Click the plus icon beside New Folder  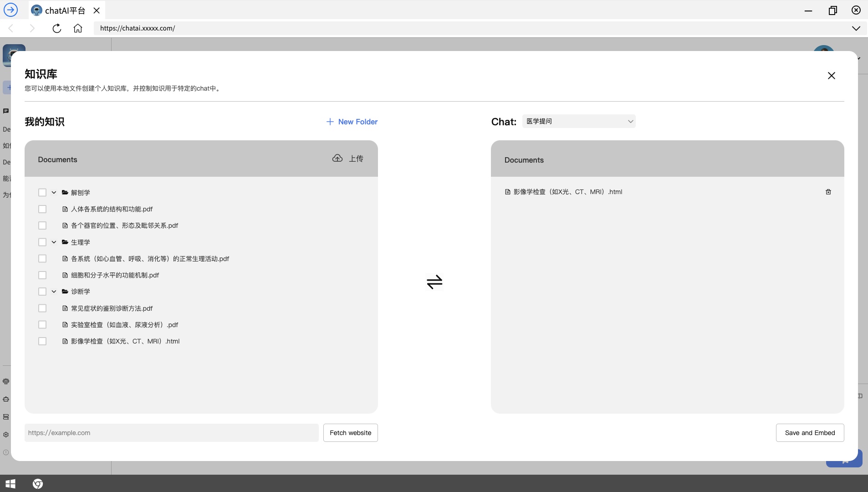pyautogui.click(x=330, y=122)
